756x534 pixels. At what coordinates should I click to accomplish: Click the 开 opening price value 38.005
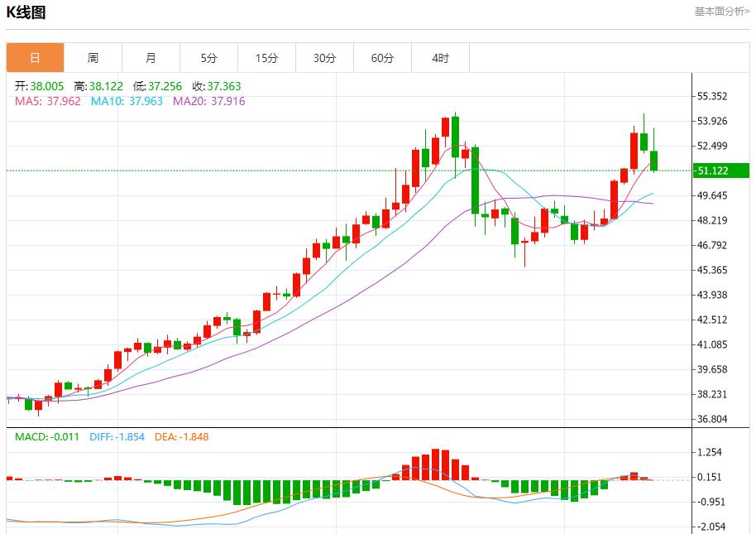[47, 86]
